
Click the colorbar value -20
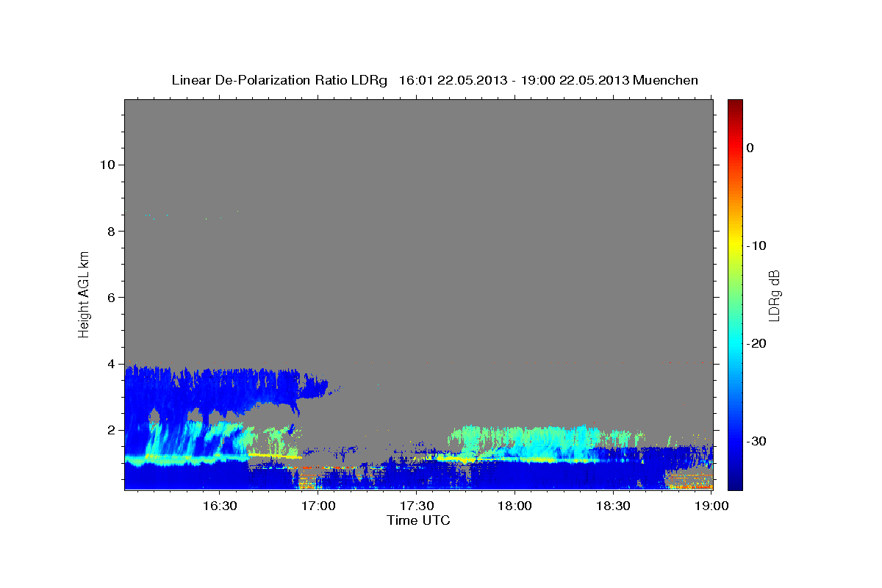[756, 343]
